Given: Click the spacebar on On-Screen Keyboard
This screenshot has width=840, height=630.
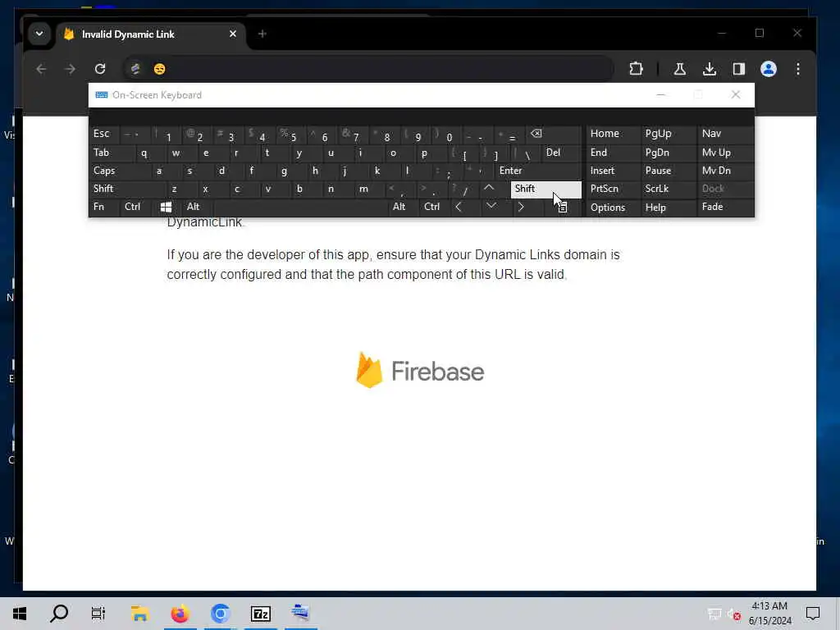Looking at the screenshot, I should pyautogui.click(x=300, y=207).
